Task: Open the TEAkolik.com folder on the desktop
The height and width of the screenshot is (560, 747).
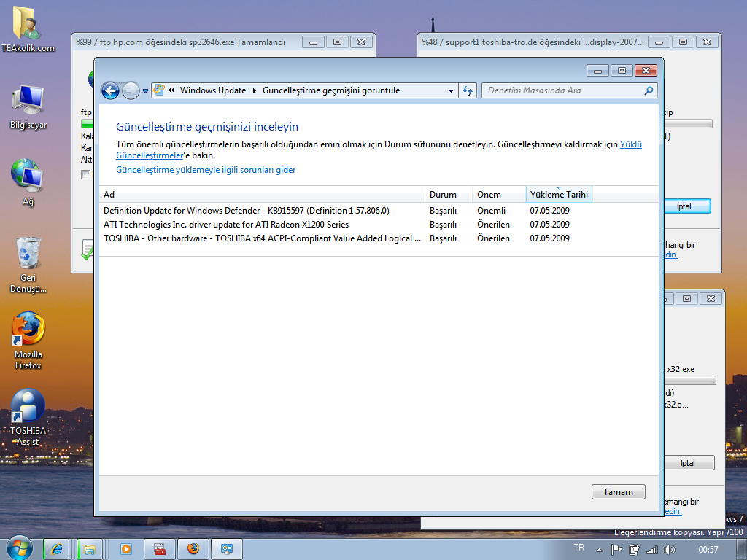Action: (x=28, y=28)
